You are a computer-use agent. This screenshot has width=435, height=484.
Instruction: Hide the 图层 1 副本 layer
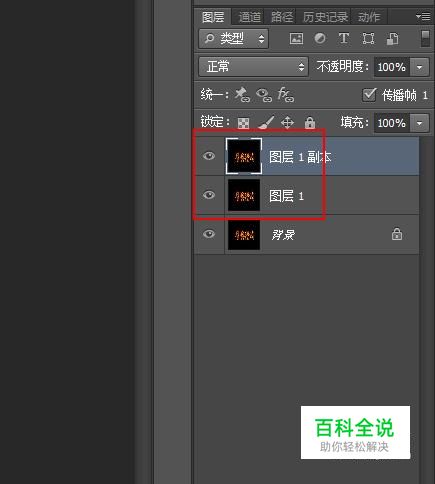coord(209,156)
